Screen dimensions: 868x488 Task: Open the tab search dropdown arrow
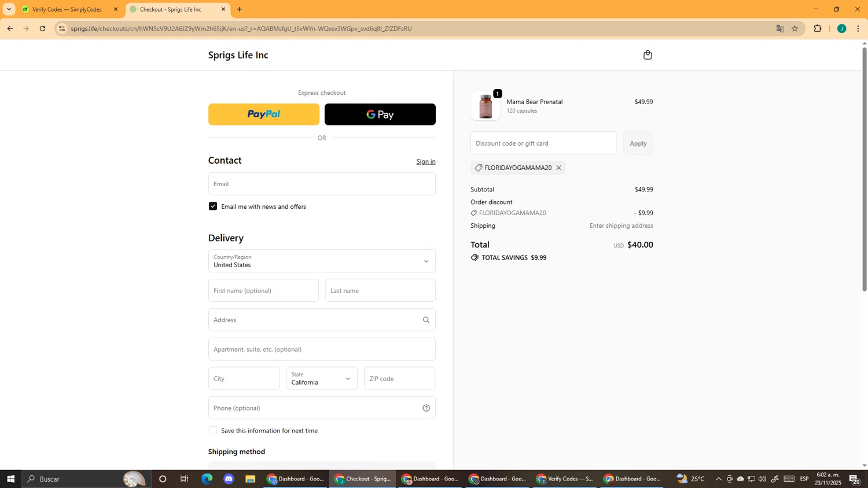(x=9, y=9)
